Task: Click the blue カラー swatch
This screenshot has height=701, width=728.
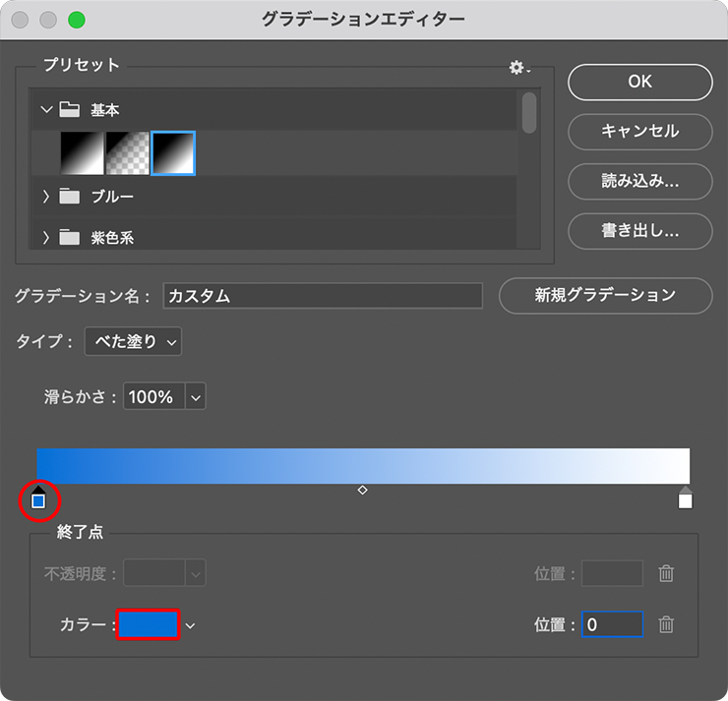Action: click(148, 624)
